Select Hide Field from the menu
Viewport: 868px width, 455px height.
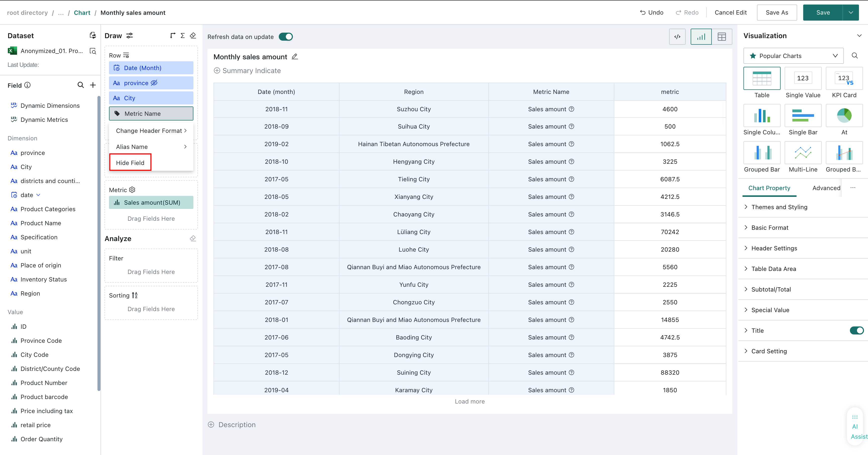(x=130, y=163)
